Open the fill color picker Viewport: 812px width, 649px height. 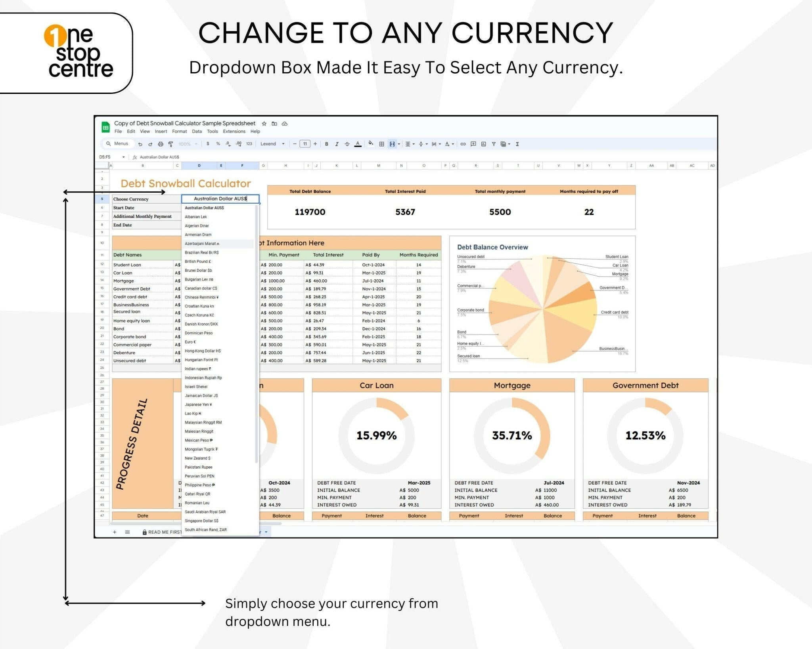(370, 144)
